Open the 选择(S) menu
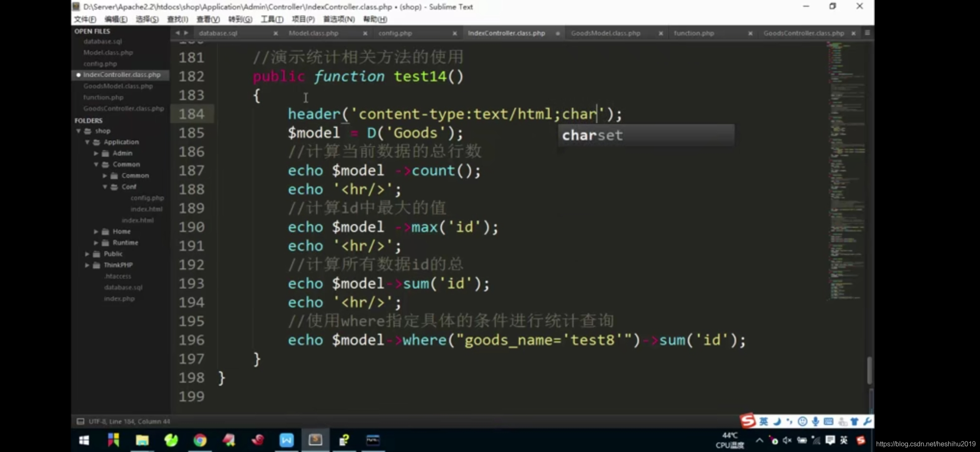The height and width of the screenshot is (452, 980). coord(147,19)
